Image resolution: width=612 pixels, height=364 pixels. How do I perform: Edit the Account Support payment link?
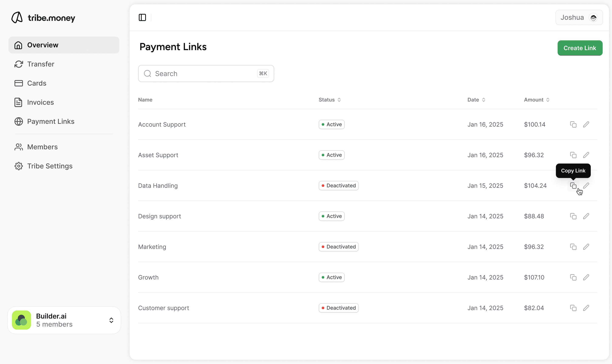(586, 124)
